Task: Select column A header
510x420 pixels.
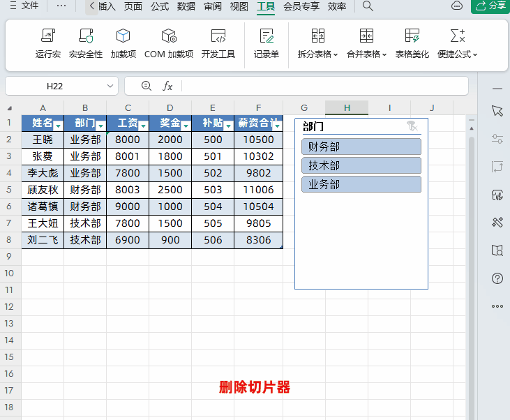Action: click(x=43, y=108)
